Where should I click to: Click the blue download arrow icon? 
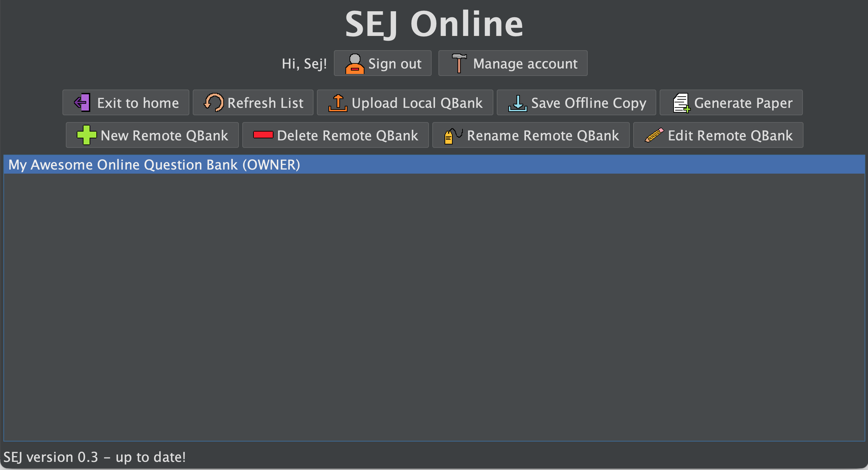coord(517,103)
